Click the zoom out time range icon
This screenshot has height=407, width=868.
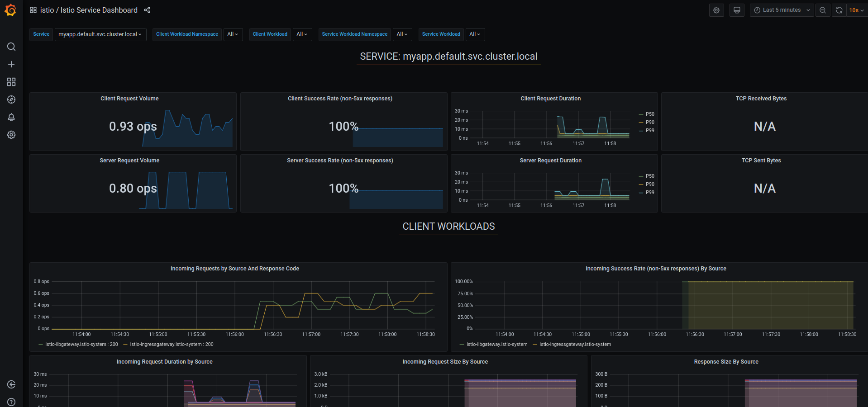click(823, 10)
